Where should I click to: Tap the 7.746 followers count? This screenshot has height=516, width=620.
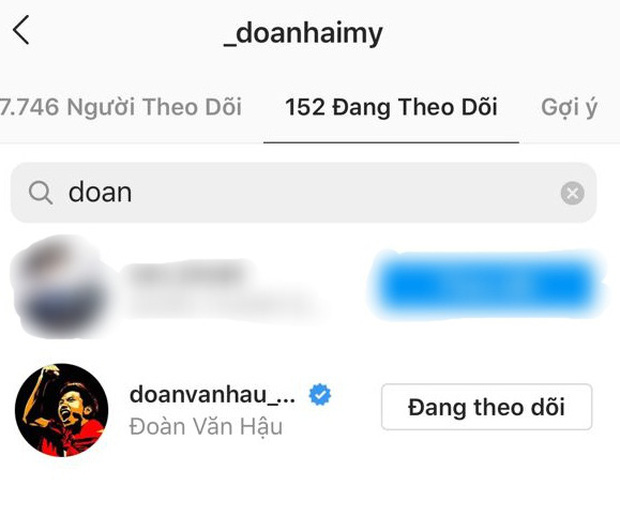30,107
